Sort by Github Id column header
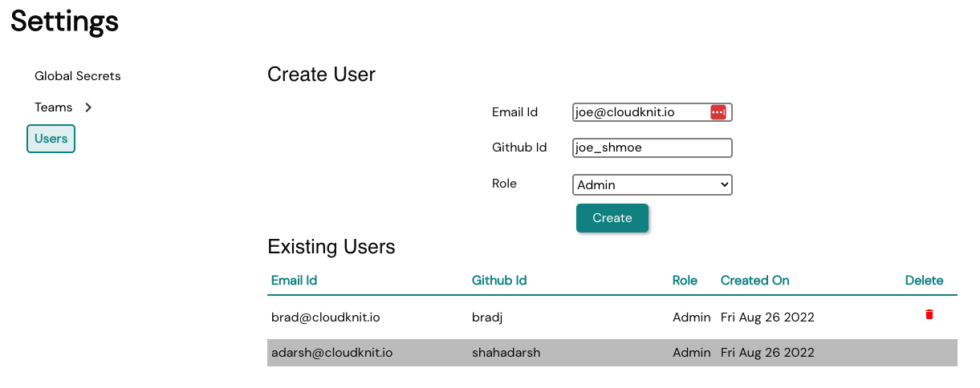The image size is (980, 388). 499,281
